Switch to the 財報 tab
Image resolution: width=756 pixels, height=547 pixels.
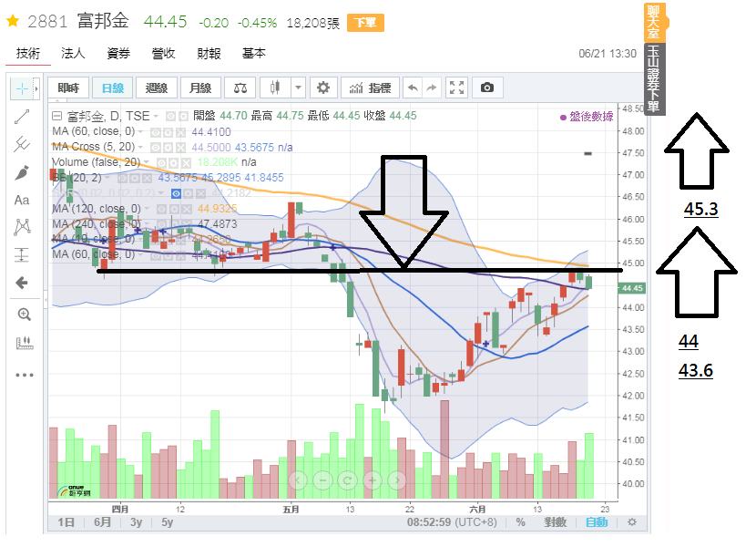pyautogui.click(x=209, y=53)
